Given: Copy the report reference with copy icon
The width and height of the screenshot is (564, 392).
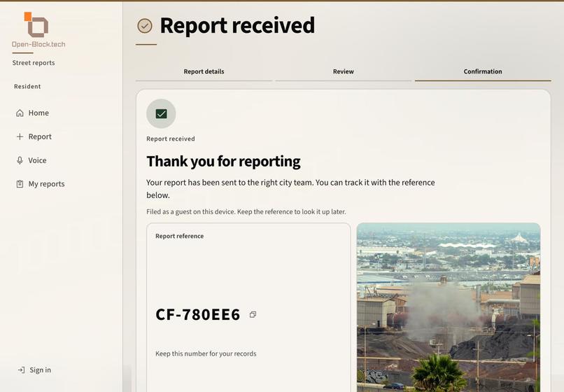Looking at the screenshot, I should click(x=253, y=314).
